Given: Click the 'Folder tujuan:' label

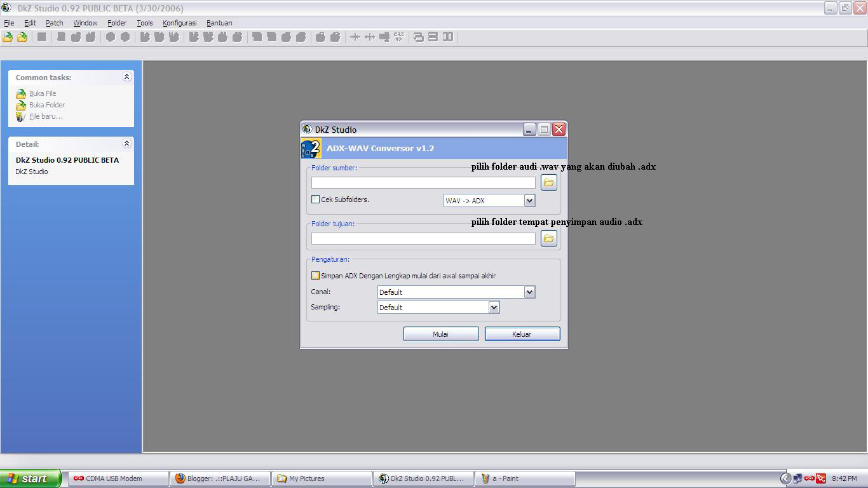Looking at the screenshot, I should tap(333, 224).
